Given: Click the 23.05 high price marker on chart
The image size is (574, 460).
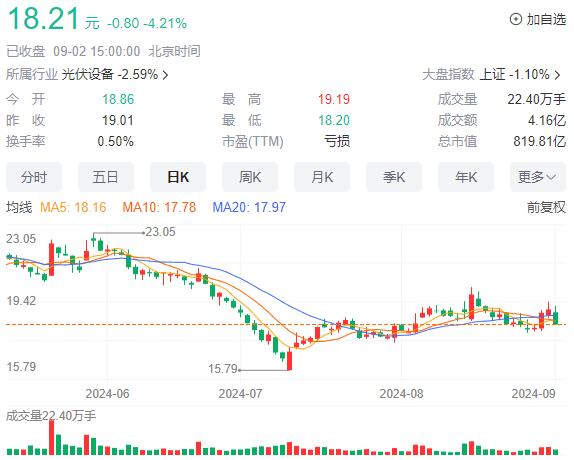Looking at the screenshot, I should coord(160,232).
